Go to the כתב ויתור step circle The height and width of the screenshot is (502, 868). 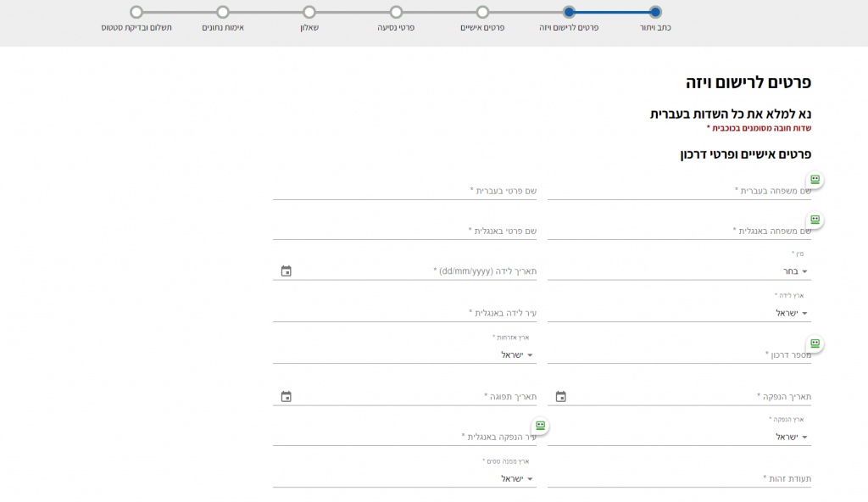654,12
